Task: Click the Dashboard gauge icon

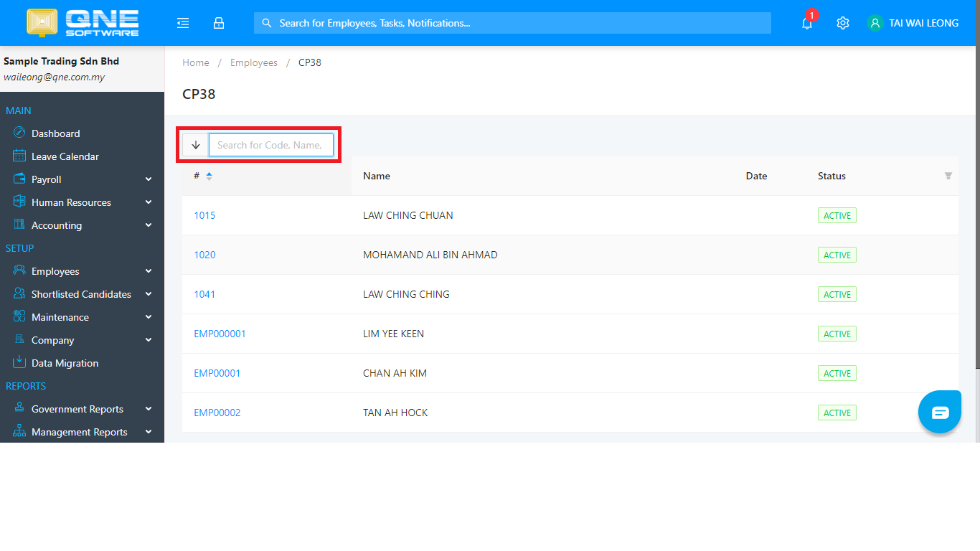Action: (x=19, y=133)
